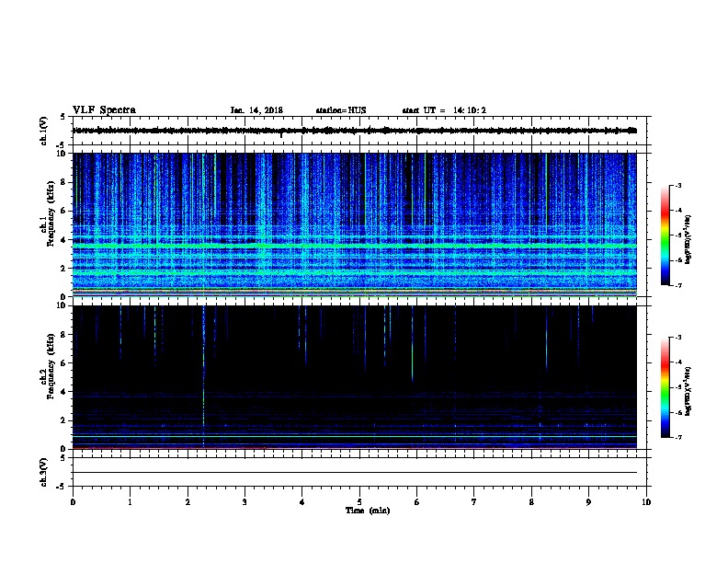Click the "Time (min)" x-axis label
Image resolution: width=728 pixels, height=563 pixels.
tap(368, 510)
